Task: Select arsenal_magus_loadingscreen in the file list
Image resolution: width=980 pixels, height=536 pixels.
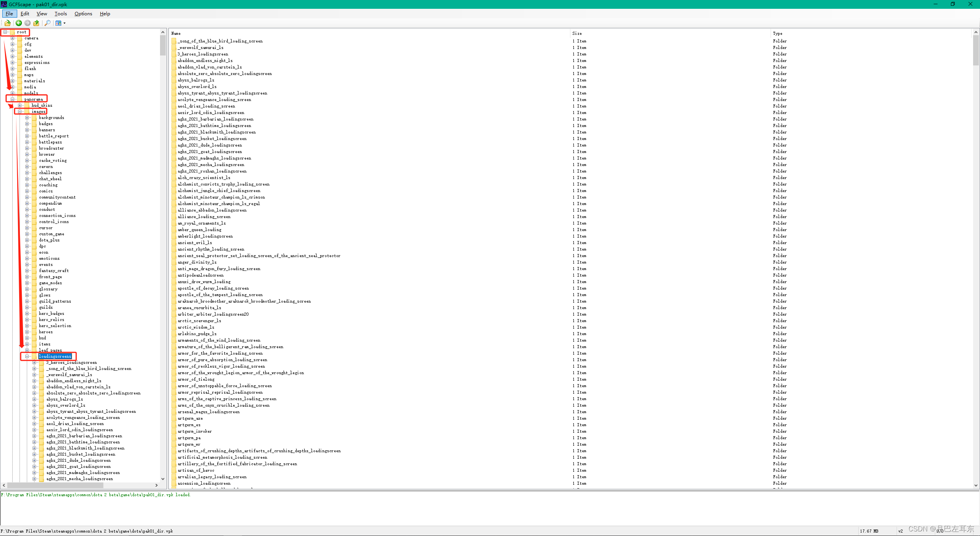Action: (208, 412)
